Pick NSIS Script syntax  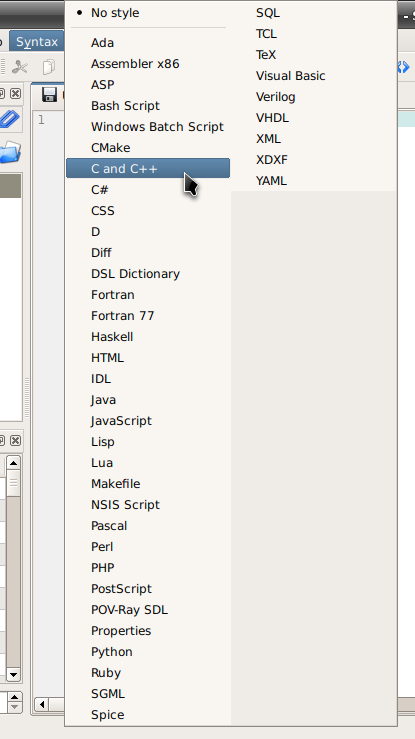click(x=148, y=505)
